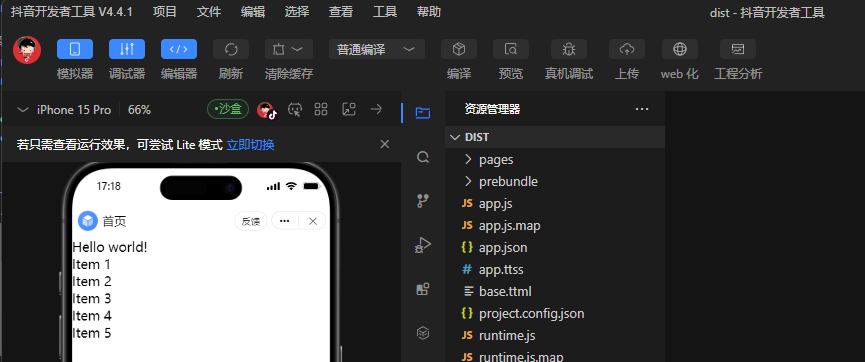Open app.ttss file
The height and width of the screenshot is (362, 865).
point(554,270)
